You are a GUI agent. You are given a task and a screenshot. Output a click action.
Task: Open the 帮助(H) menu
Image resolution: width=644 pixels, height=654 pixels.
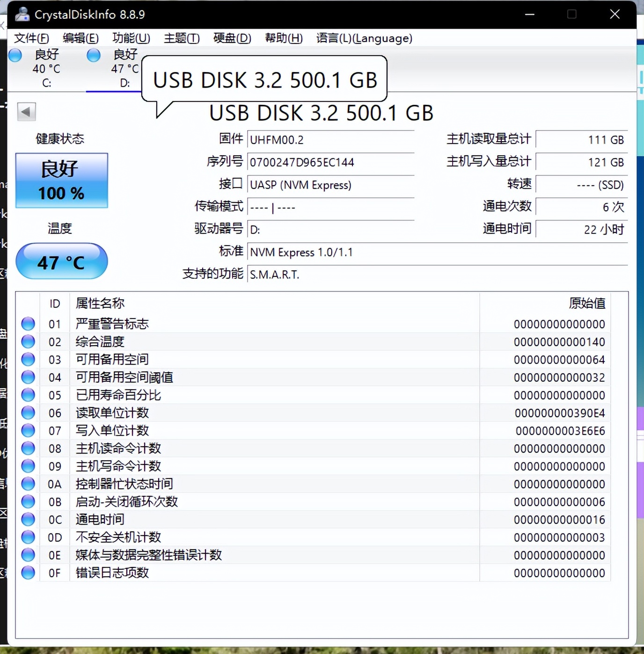284,38
